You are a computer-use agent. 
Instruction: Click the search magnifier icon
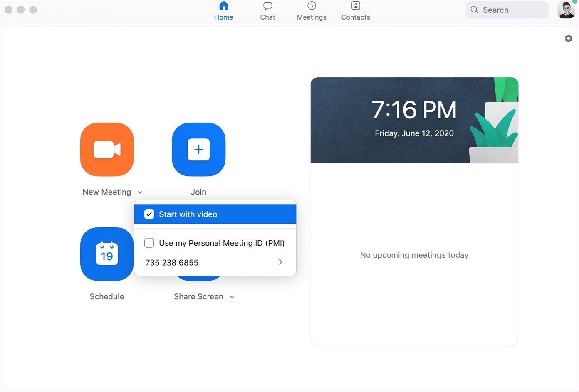474,10
